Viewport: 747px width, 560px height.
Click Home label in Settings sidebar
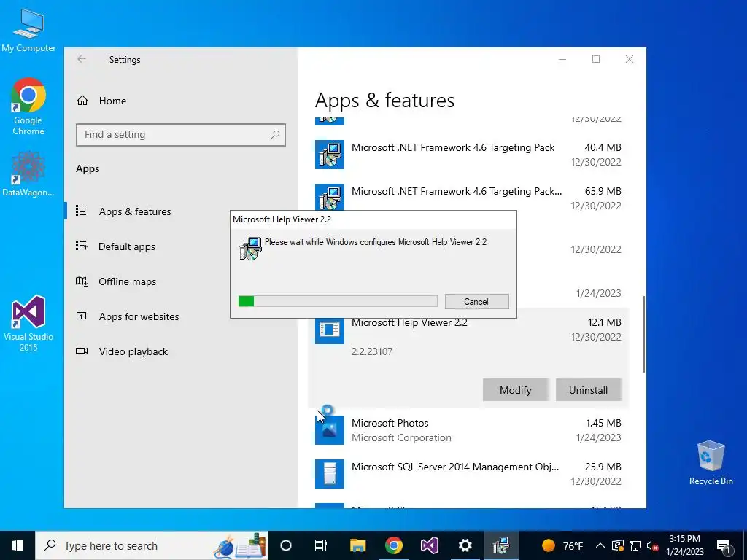pyautogui.click(x=112, y=101)
